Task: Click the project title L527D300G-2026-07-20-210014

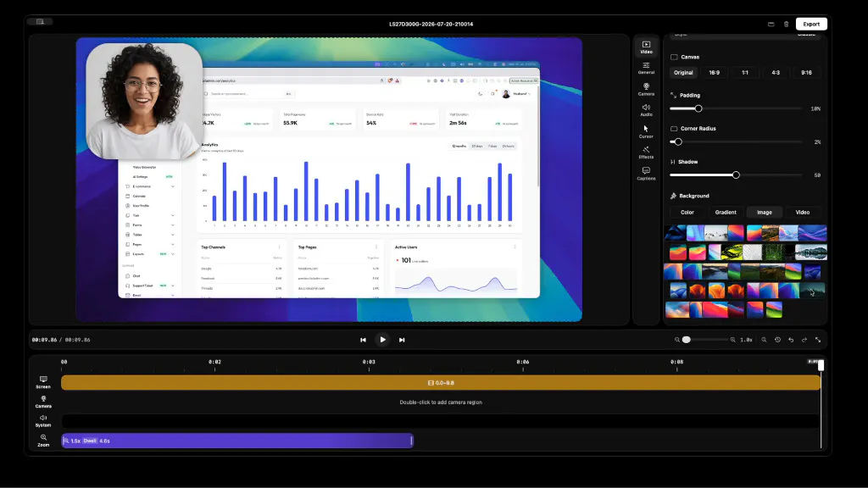Action: pyautogui.click(x=431, y=24)
